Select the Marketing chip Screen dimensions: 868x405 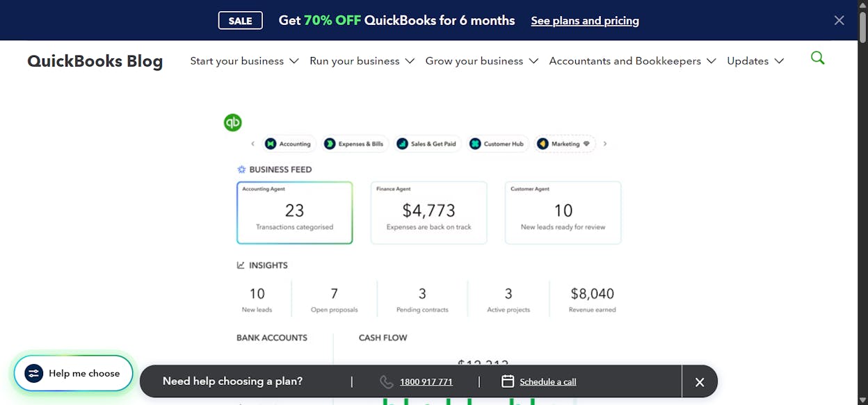pos(564,144)
